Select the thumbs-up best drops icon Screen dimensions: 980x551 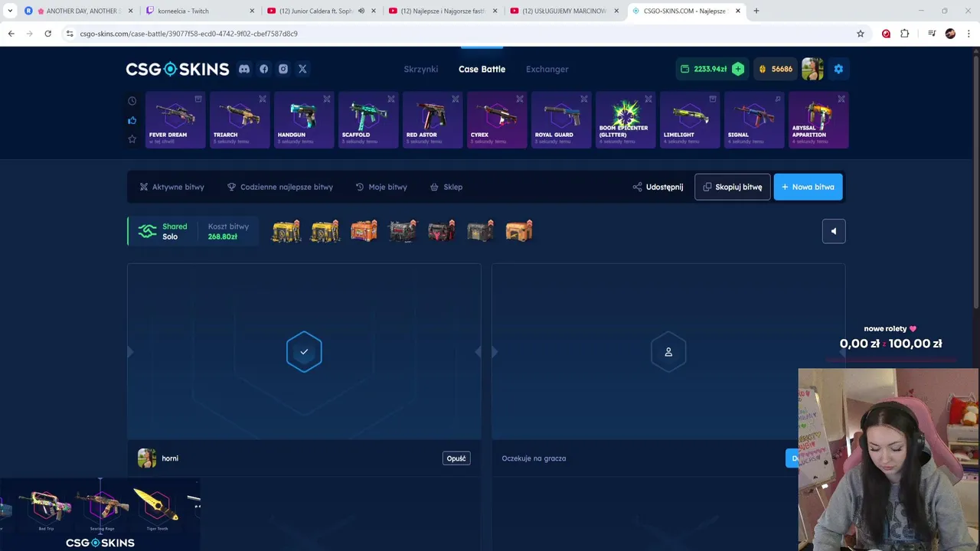[x=132, y=120]
